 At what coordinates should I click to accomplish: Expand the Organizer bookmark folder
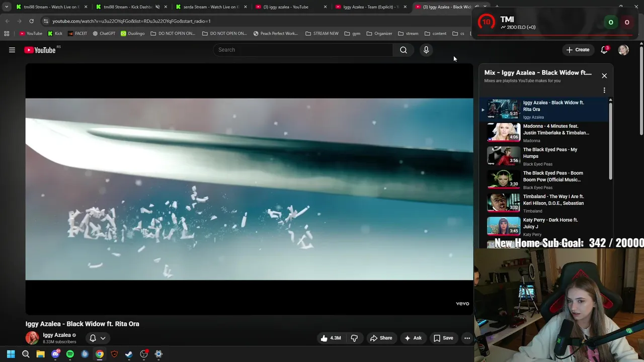(x=379, y=34)
